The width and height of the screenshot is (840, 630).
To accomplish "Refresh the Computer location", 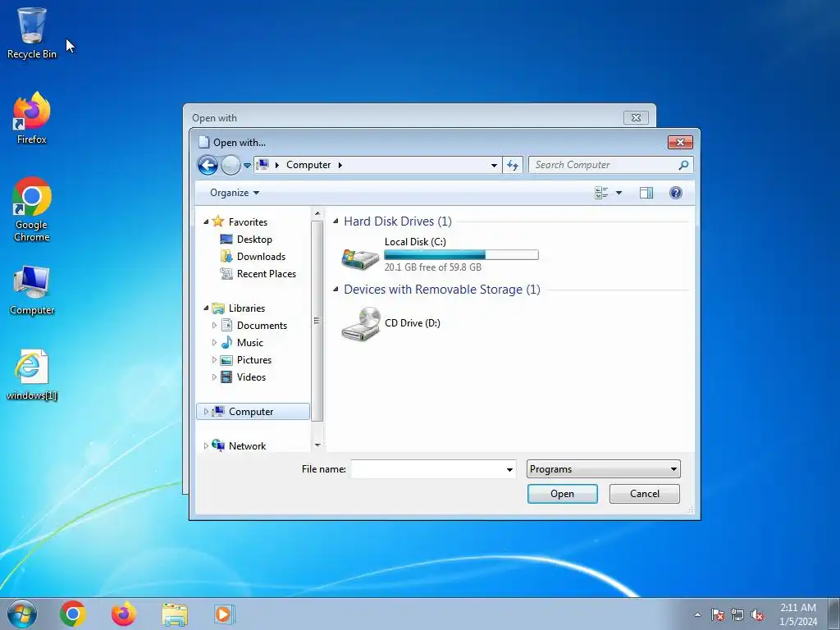I will (x=513, y=165).
